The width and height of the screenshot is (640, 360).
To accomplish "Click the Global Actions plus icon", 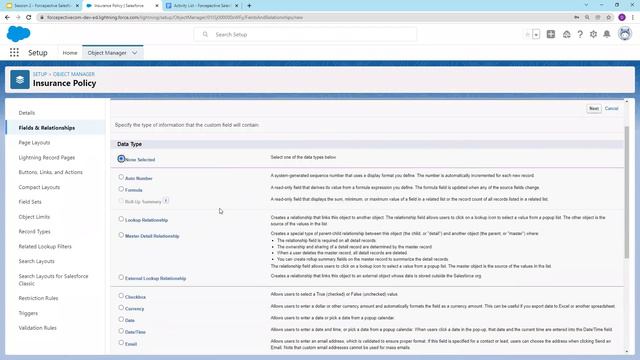I will click(x=551, y=35).
